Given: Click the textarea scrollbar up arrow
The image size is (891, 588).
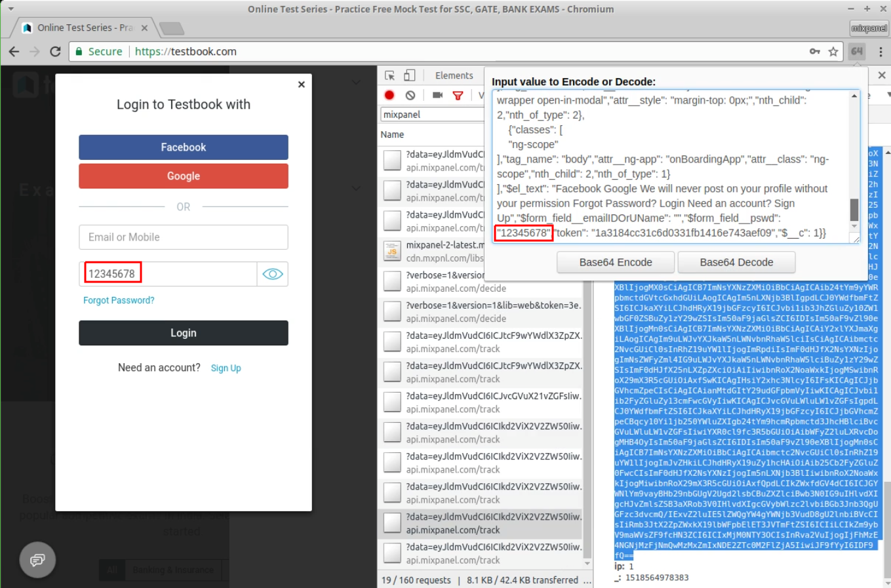Looking at the screenshot, I should tap(854, 96).
